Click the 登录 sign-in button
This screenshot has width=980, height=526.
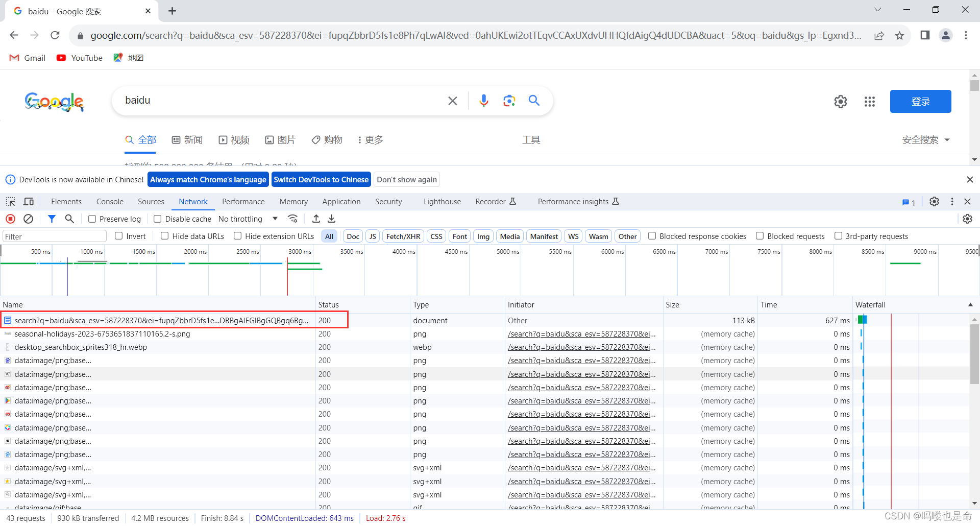point(920,102)
